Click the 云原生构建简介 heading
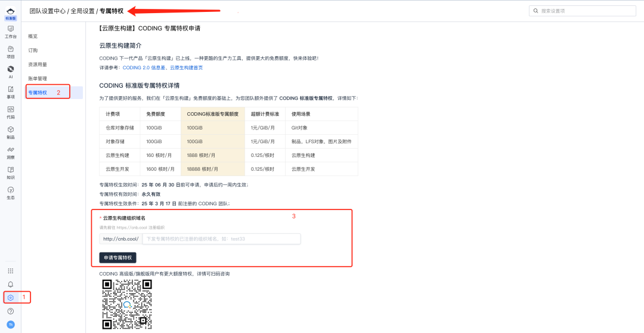Screen dimensions: 644x333 (x=120, y=45)
